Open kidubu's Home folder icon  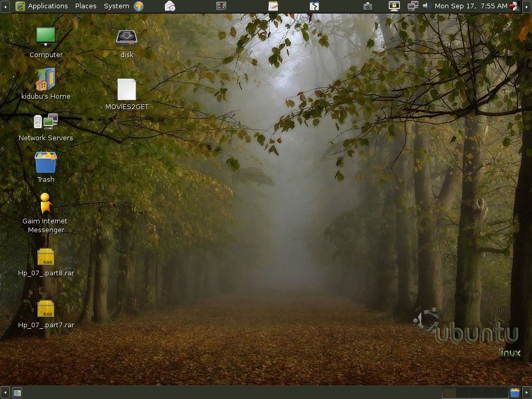(46, 79)
